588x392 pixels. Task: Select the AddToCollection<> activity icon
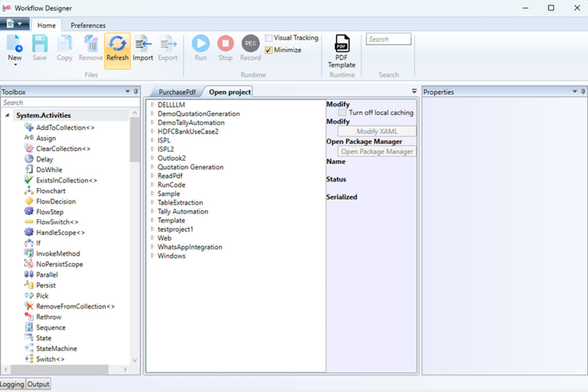tap(29, 127)
